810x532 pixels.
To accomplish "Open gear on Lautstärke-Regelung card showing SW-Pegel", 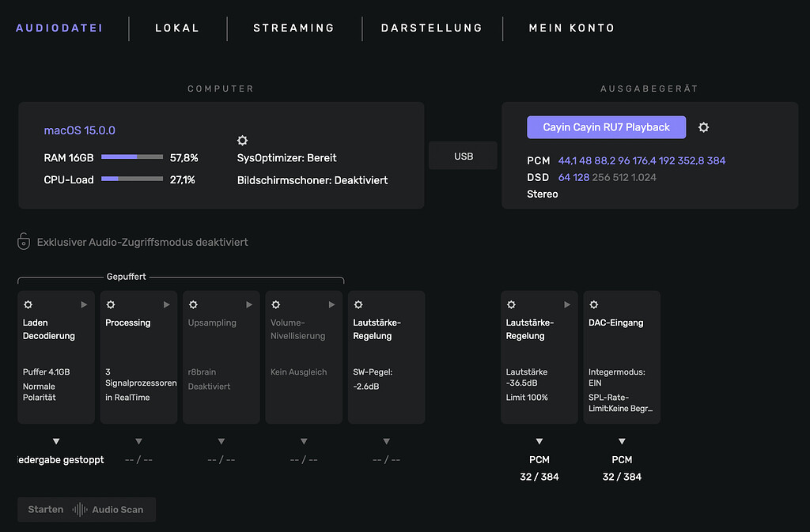I will coord(358,304).
